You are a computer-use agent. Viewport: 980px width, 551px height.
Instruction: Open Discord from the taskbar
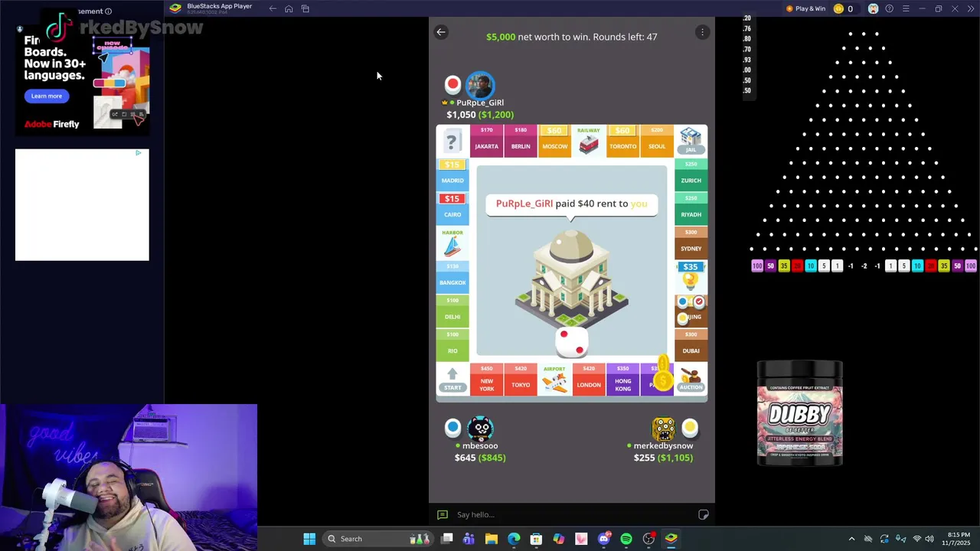tap(604, 539)
